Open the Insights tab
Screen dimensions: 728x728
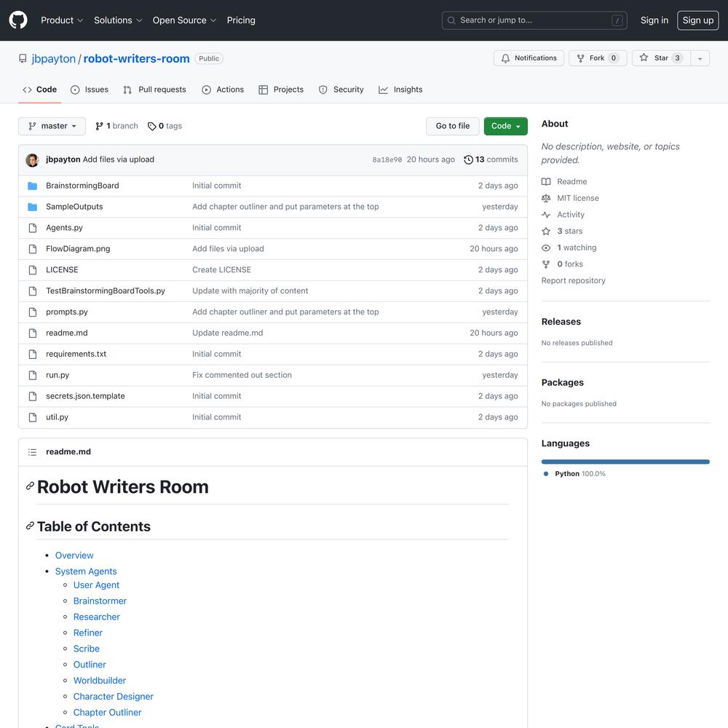coord(400,90)
